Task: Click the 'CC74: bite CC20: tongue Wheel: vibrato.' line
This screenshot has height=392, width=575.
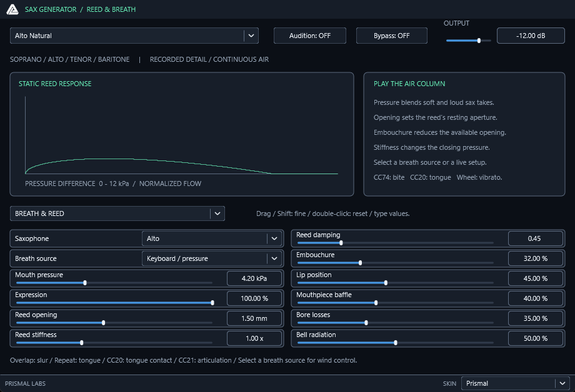Action: tap(438, 177)
